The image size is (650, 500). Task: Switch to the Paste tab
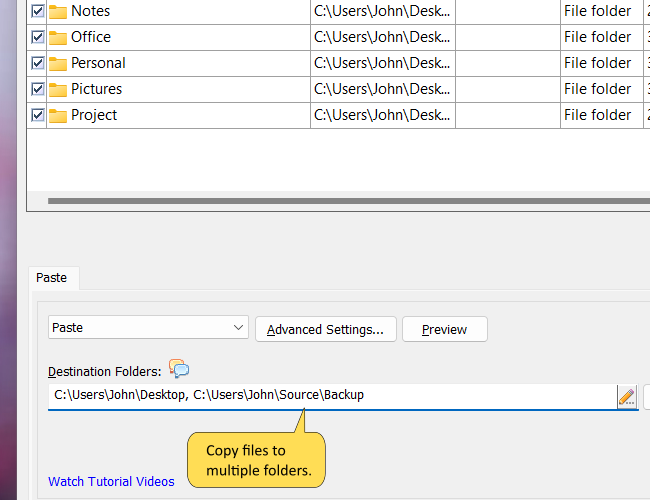coord(52,277)
